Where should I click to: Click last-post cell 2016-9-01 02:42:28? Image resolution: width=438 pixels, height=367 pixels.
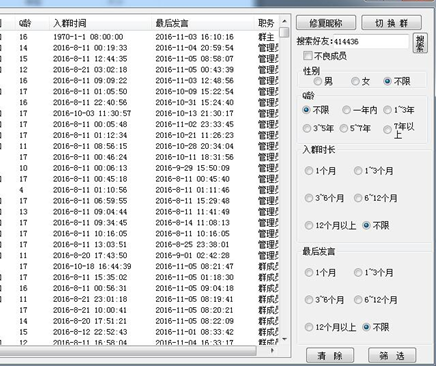click(x=192, y=255)
